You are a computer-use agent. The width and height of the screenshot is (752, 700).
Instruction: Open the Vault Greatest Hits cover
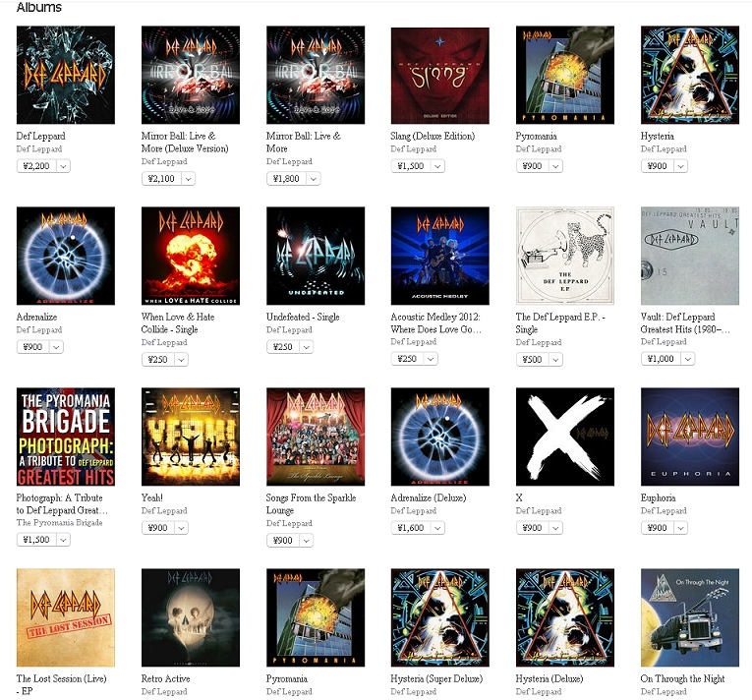(x=690, y=256)
